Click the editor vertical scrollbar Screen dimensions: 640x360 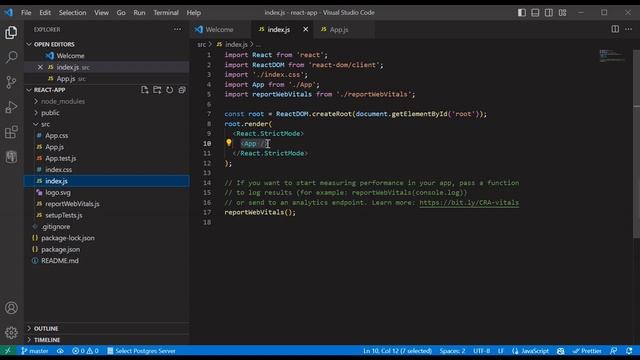point(636,143)
